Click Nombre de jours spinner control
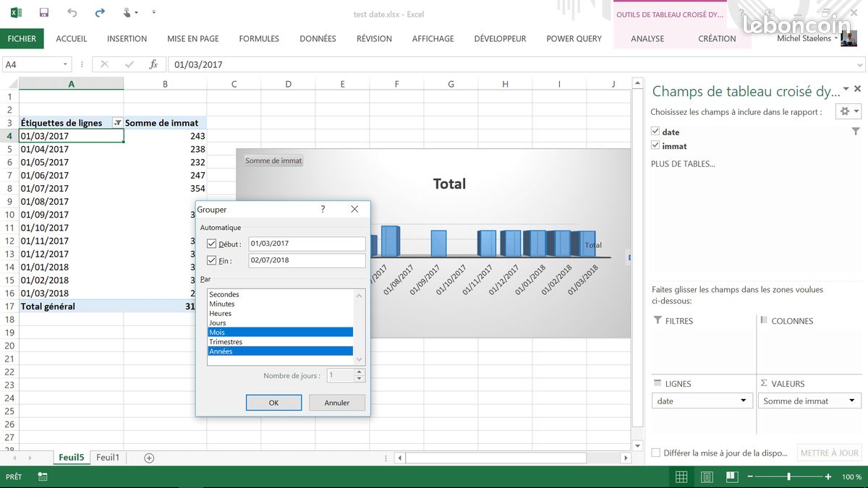The image size is (868, 488). pyautogui.click(x=359, y=375)
